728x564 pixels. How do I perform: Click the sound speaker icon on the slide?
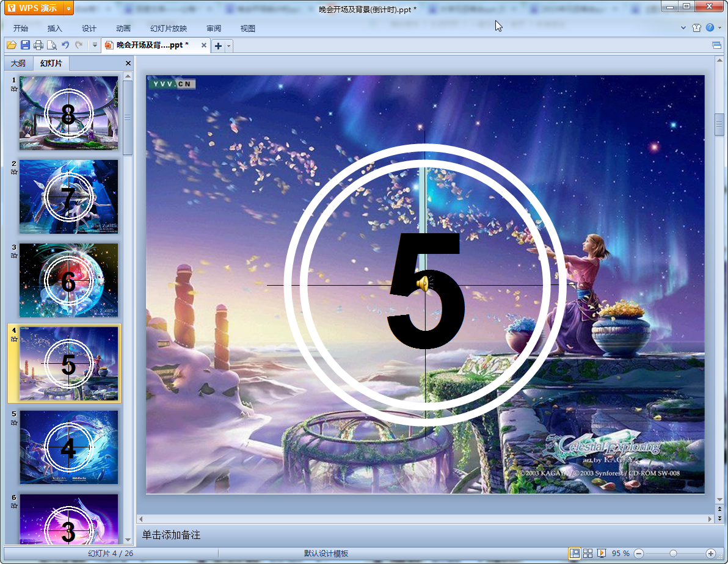point(424,283)
